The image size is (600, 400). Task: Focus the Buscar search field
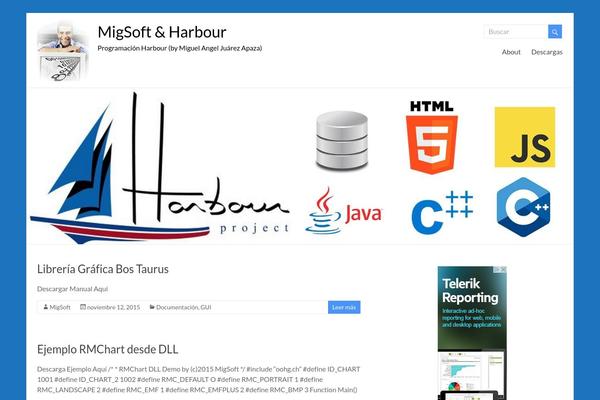516,32
